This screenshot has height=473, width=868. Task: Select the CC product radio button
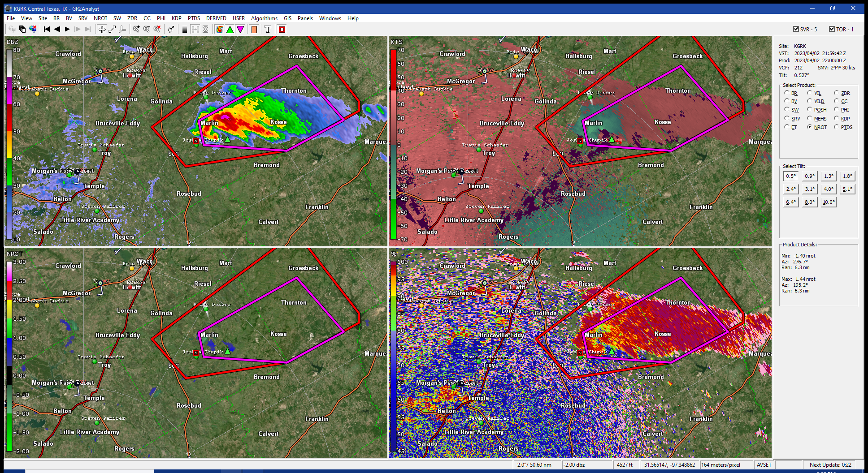pos(836,101)
